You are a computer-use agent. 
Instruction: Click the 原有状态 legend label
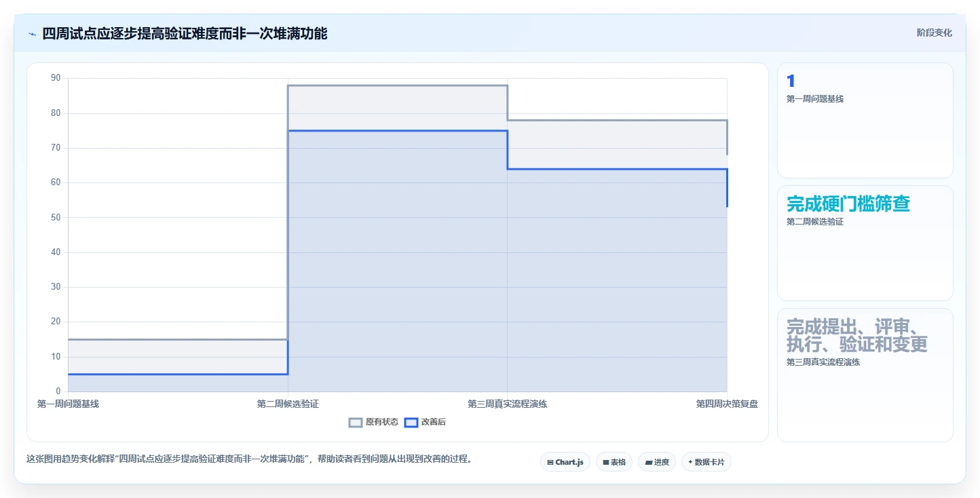click(382, 422)
